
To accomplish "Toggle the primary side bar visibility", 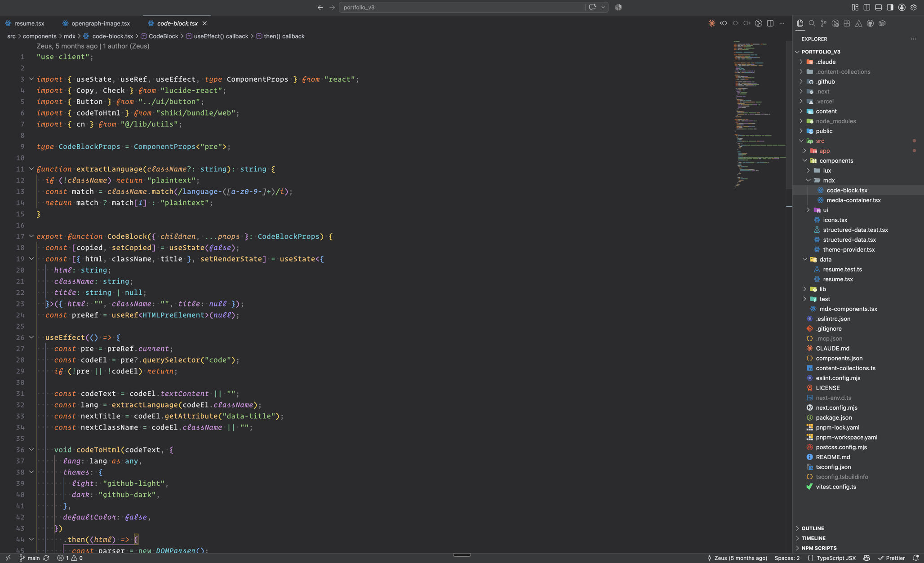I will pos(866,7).
